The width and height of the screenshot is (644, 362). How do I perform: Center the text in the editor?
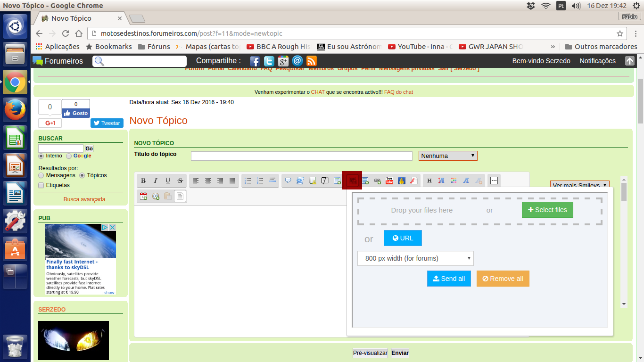pos(208,181)
